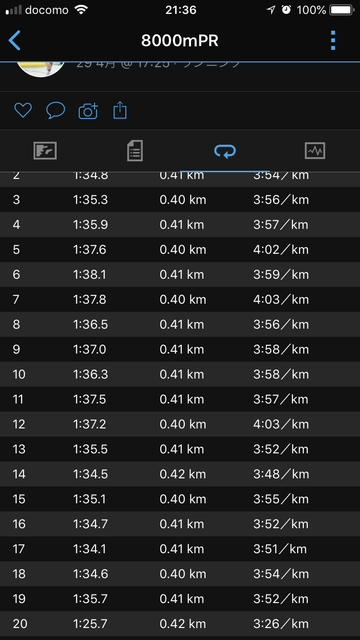Tap the activity date text line

(158, 64)
